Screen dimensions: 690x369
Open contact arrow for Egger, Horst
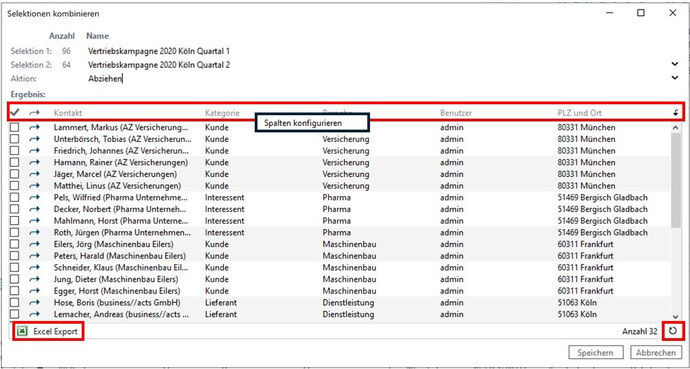coord(34,291)
